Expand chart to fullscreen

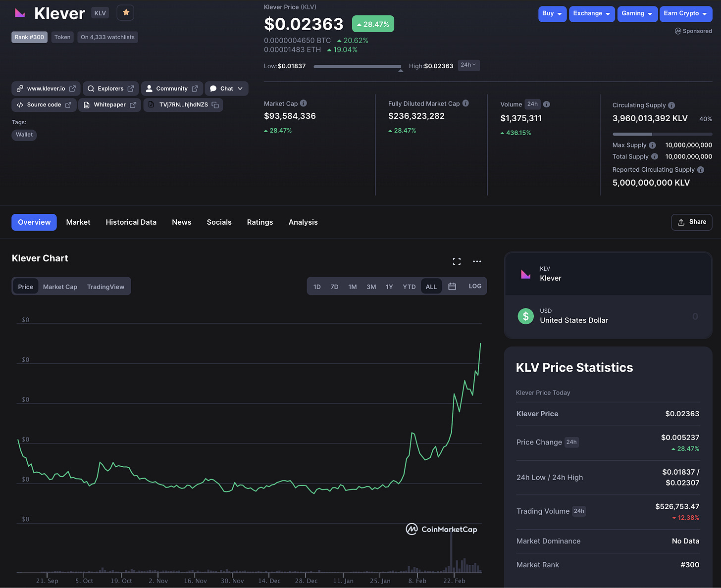[457, 261]
